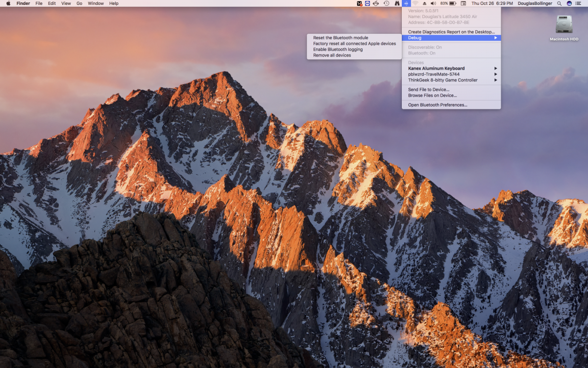Click the Bluetooth icon in the menu bar

(x=406, y=3)
